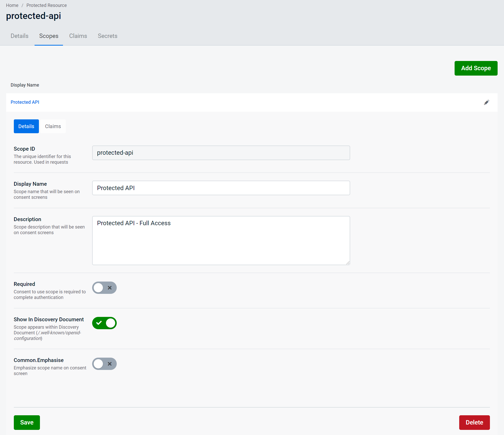Click into the Display Name input
Screen dimensions: 504x435
[x=221, y=188]
